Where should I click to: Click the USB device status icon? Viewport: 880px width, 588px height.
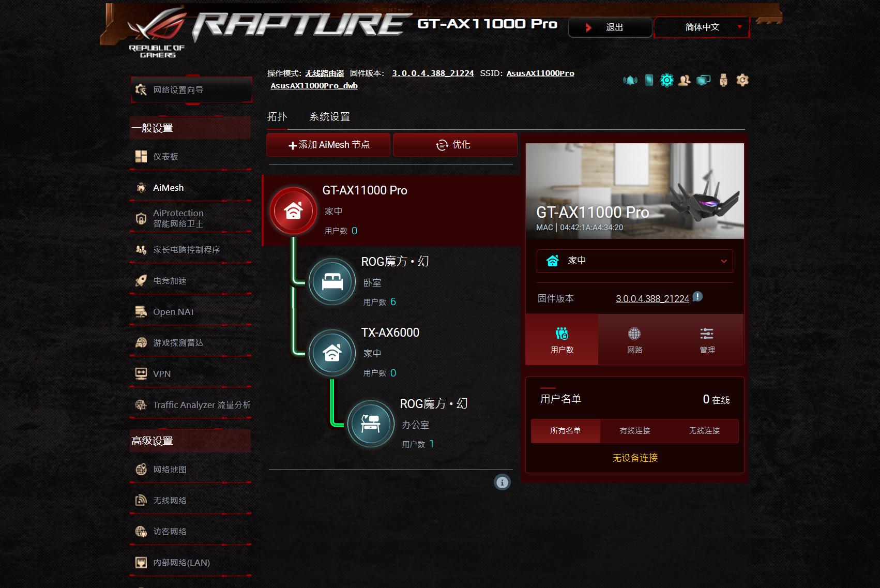pos(723,80)
